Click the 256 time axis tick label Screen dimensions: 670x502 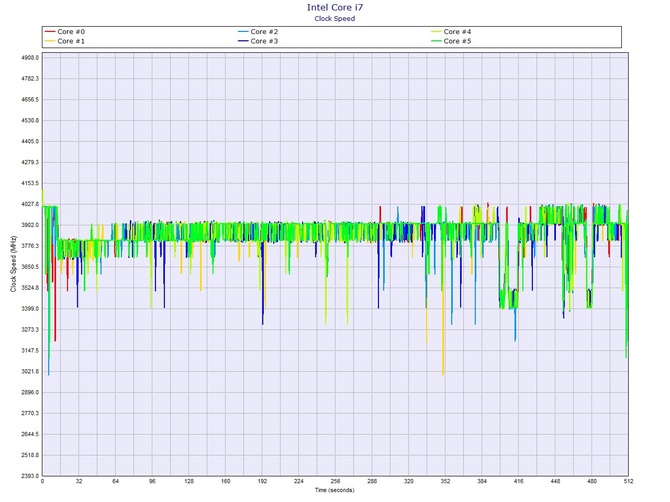(x=335, y=481)
